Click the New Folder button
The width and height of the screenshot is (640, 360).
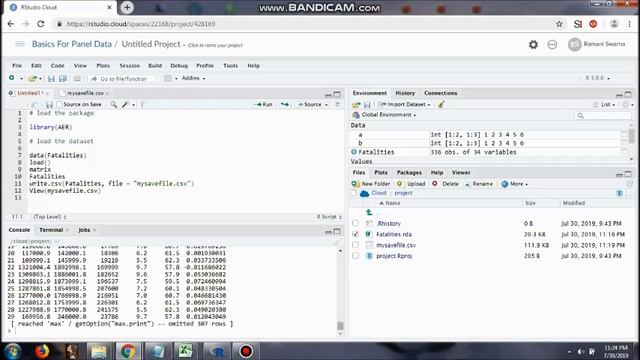point(371,184)
